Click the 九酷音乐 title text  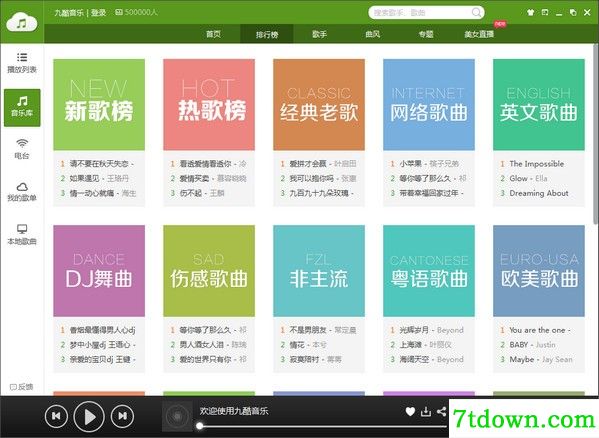tap(69, 13)
